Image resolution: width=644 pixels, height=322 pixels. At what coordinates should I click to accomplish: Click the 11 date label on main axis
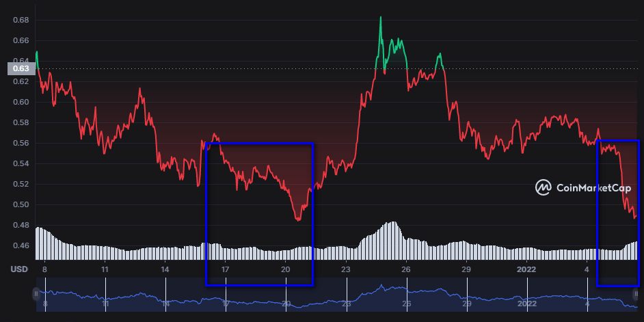point(105,269)
